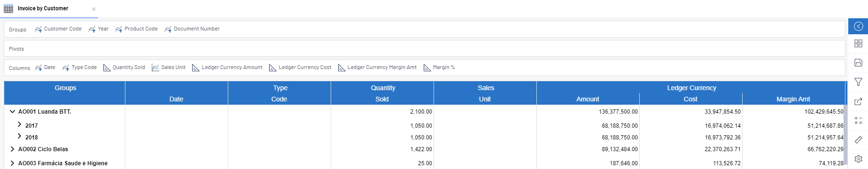This screenshot has width=868, height=169.
Task: Click the Product Code group chip
Action: pos(136,29)
